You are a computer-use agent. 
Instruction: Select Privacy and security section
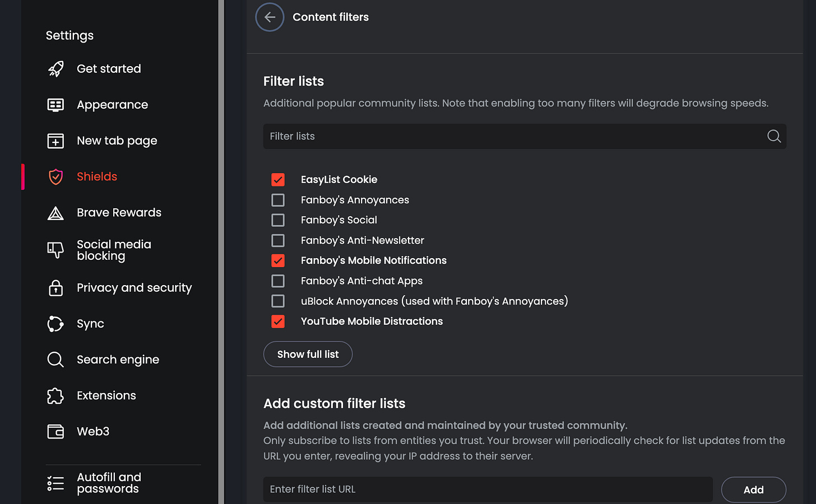pyautogui.click(x=134, y=288)
